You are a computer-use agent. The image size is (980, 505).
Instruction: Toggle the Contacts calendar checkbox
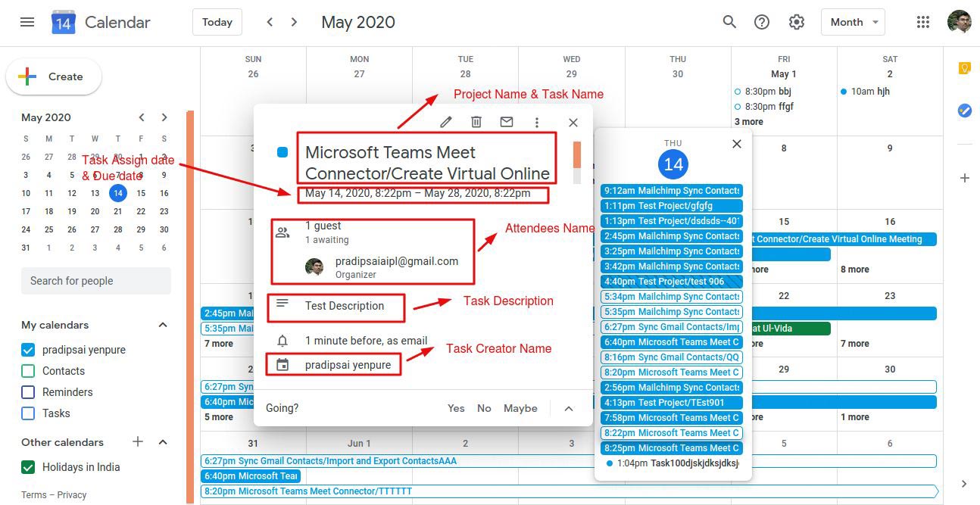tap(28, 371)
